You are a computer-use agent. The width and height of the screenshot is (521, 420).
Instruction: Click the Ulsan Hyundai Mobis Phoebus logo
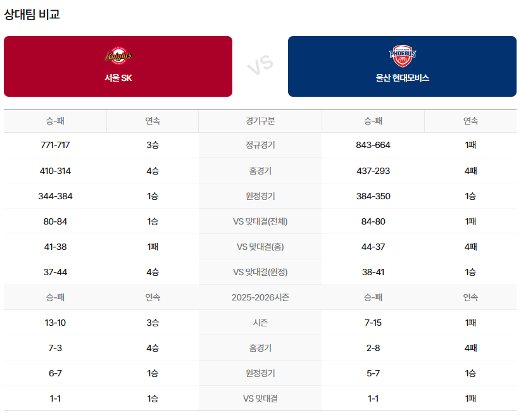[402, 57]
